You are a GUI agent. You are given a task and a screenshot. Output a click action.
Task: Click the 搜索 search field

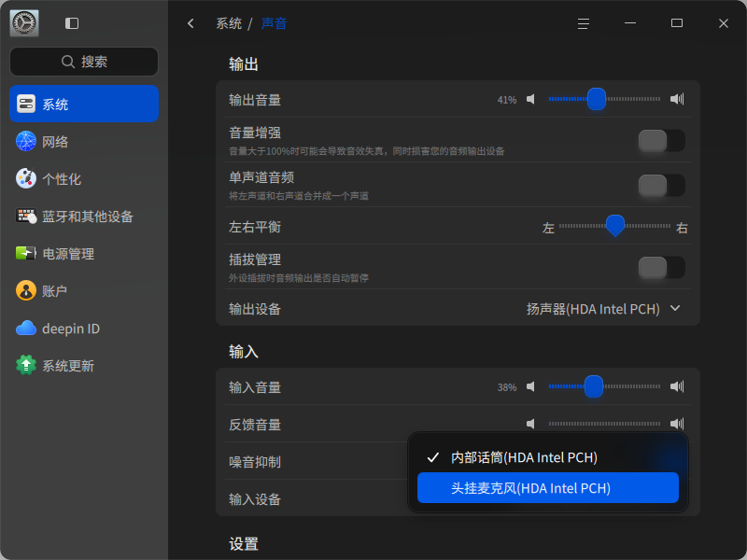pos(84,62)
